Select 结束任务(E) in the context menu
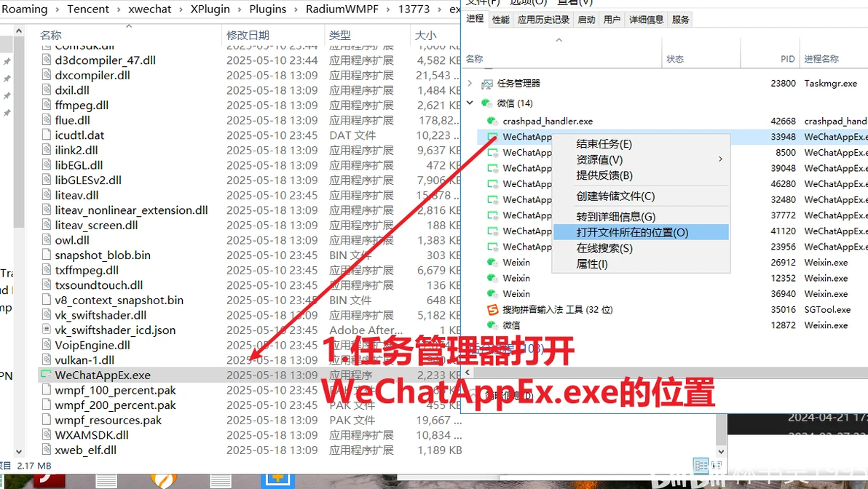Image resolution: width=868 pixels, height=489 pixels. coord(641,144)
